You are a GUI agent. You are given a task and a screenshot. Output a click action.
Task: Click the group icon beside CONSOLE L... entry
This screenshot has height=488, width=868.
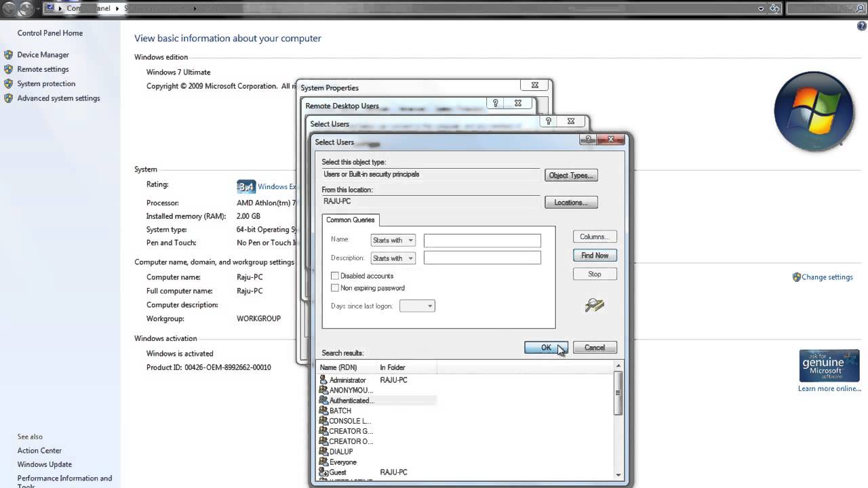(x=323, y=421)
